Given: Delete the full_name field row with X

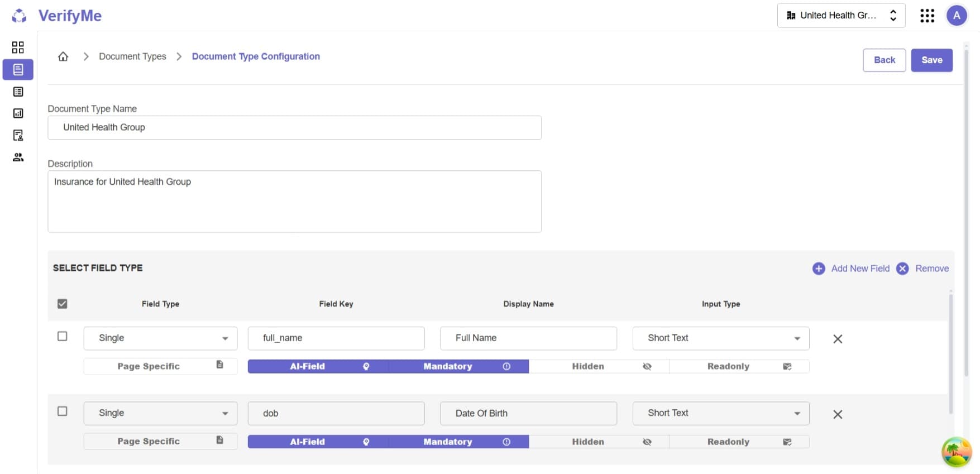Looking at the screenshot, I should click(x=838, y=339).
